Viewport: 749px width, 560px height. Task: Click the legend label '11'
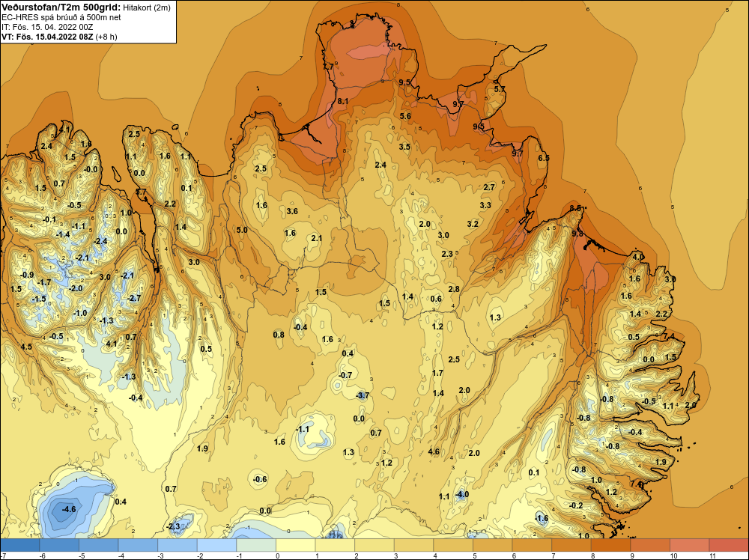712,556
